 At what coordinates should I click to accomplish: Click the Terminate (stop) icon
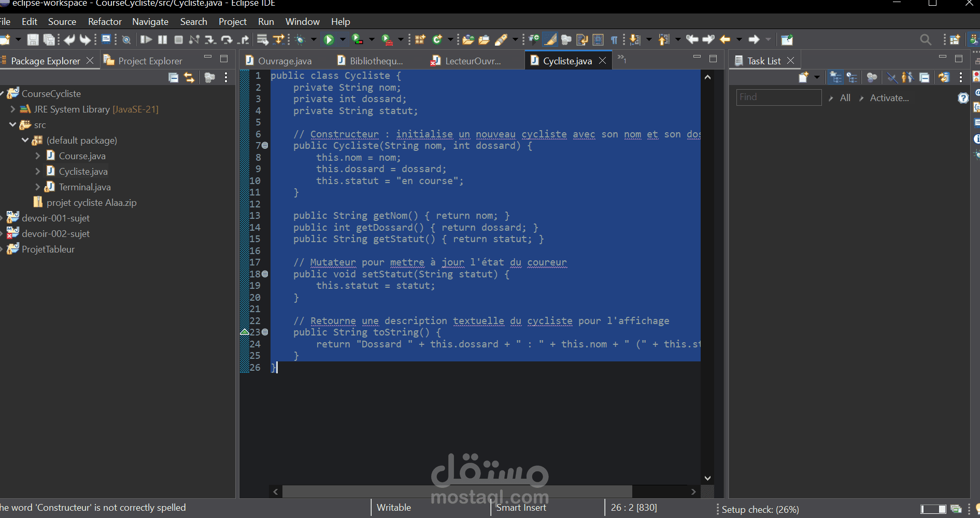click(x=178, y=39)
